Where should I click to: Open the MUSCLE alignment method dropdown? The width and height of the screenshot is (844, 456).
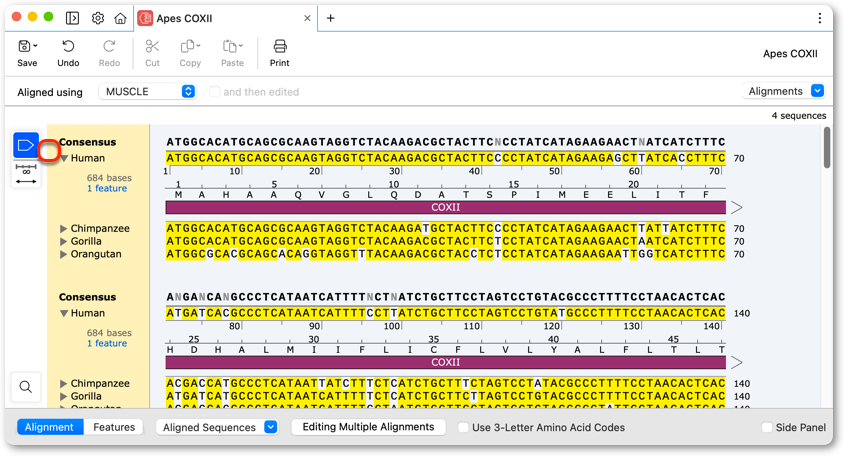pos(147,92)
